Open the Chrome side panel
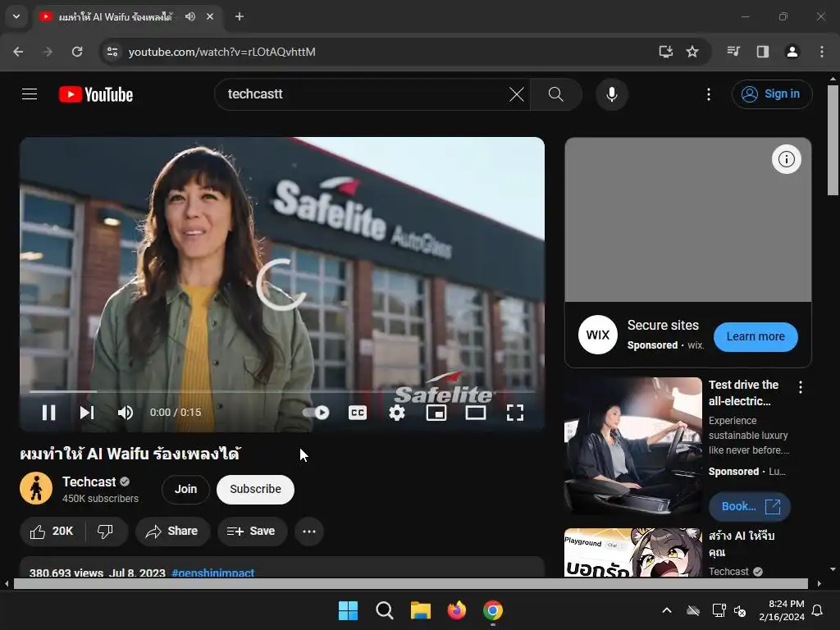This screenshot has height=630, width=840. pos(762,52)
